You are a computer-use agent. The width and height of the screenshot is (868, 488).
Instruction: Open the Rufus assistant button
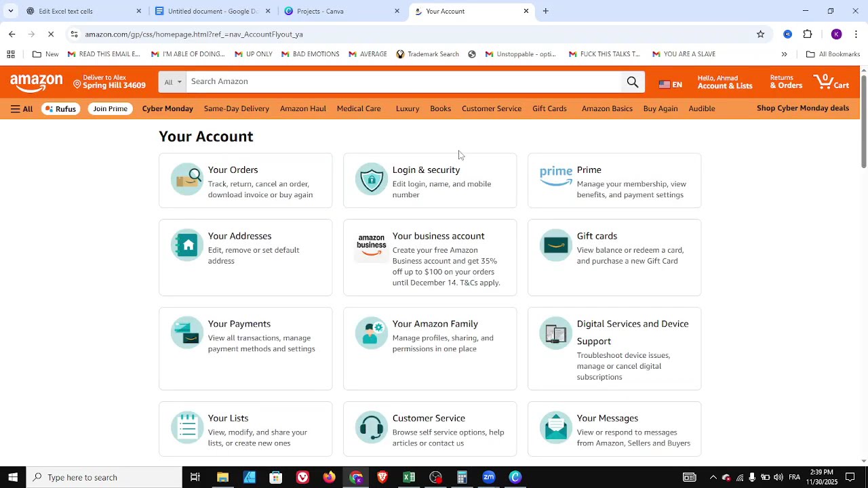tap(60, 108)
